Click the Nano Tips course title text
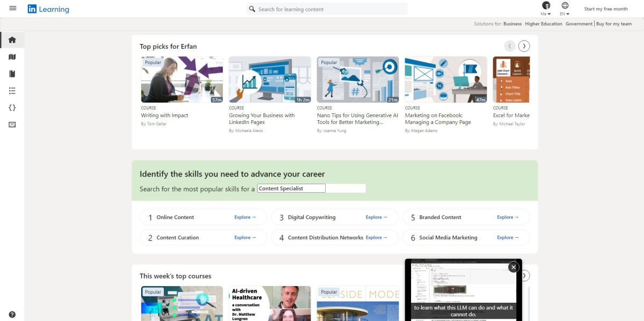Viewport: 644px width, 321px height. tap(357, 119)
